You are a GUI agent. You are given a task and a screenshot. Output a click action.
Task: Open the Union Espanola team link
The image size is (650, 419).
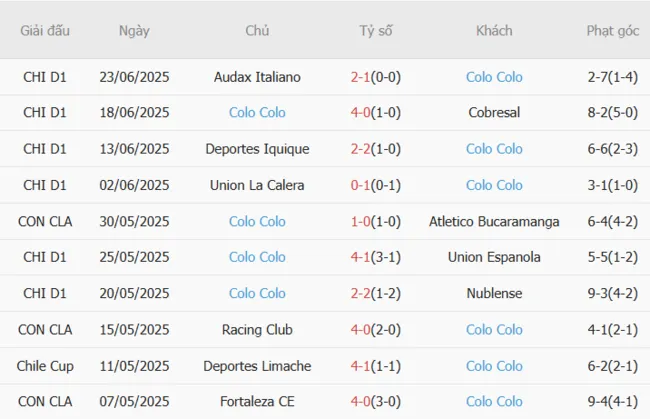(x=494, y=257)
